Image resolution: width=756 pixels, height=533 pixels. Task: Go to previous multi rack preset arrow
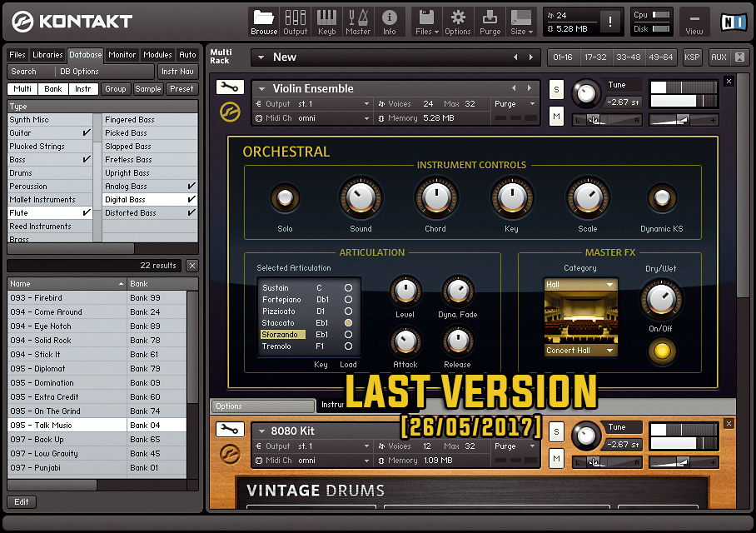[515, 57]
